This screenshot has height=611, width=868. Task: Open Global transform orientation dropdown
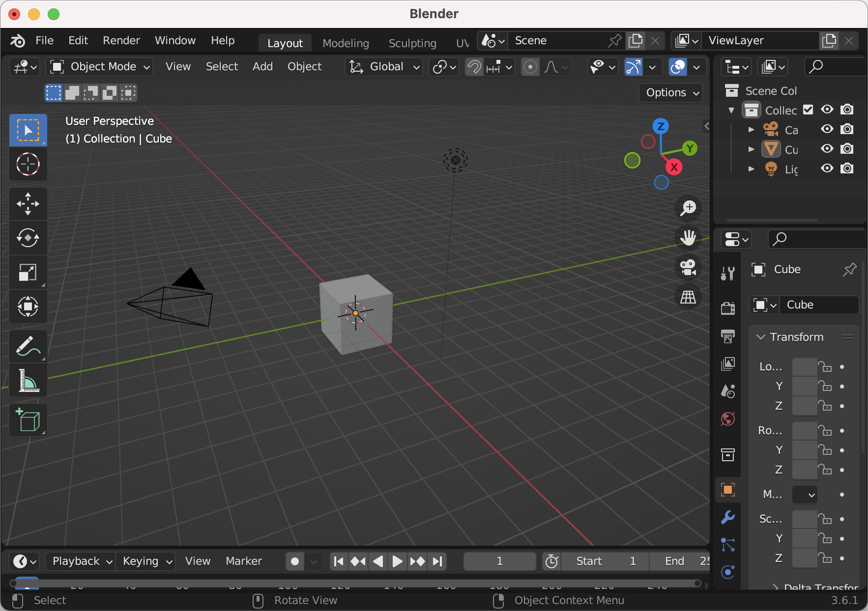point(384,67)
